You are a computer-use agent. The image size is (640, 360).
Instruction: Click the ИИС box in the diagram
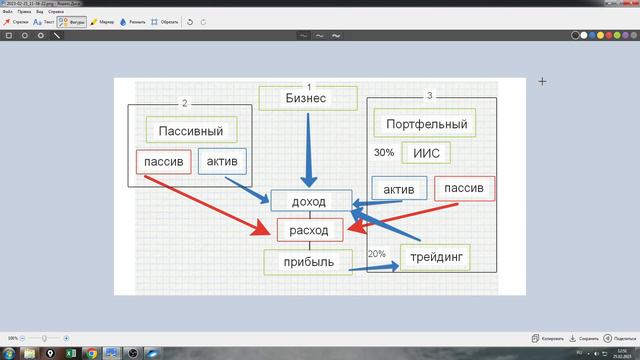[x=426, y=153]
